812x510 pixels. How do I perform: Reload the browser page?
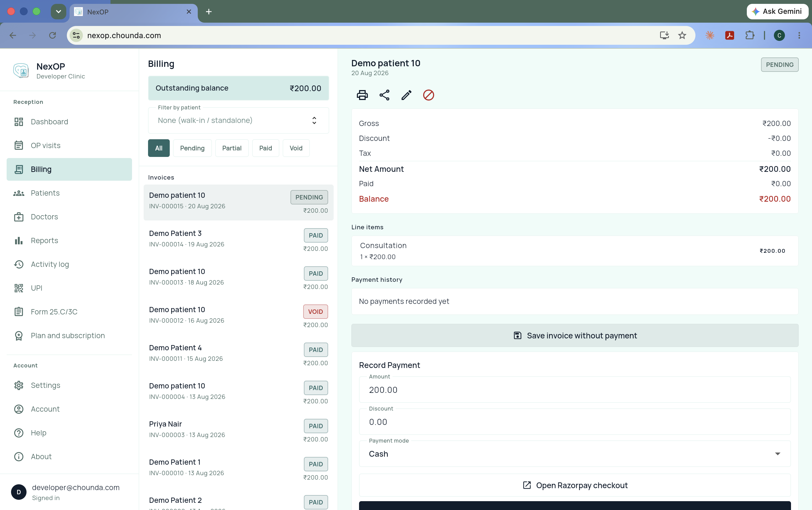click(52, 35)
